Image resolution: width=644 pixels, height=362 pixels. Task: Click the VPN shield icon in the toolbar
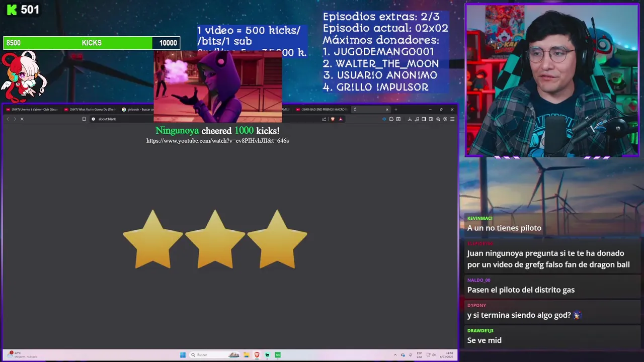pyautogui.click(x=445, y=119)
